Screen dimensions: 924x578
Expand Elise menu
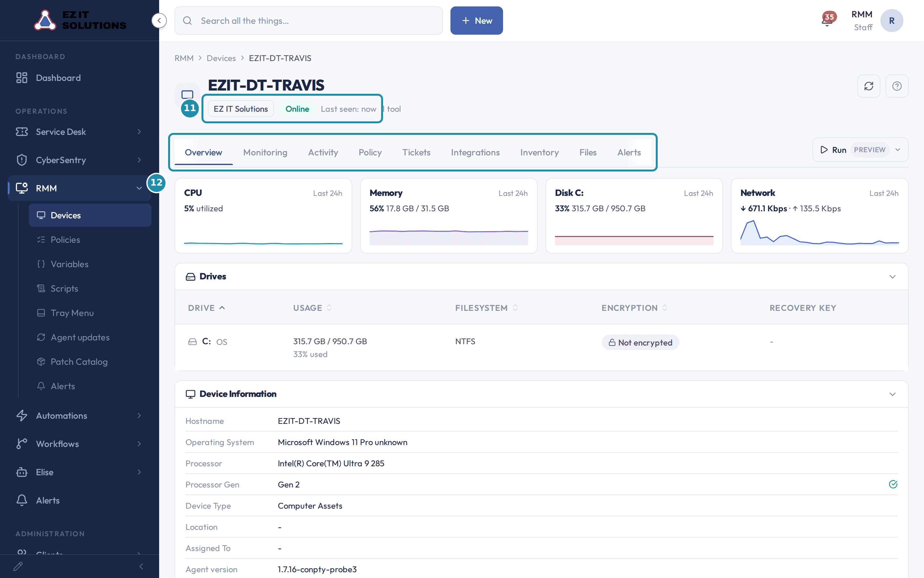click(x=80, y=472)
